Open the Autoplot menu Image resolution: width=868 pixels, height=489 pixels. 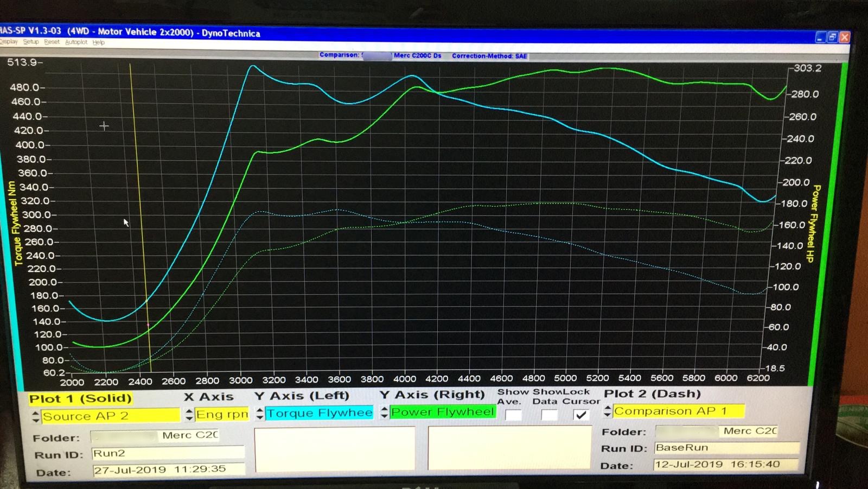(x=76, y=42)
